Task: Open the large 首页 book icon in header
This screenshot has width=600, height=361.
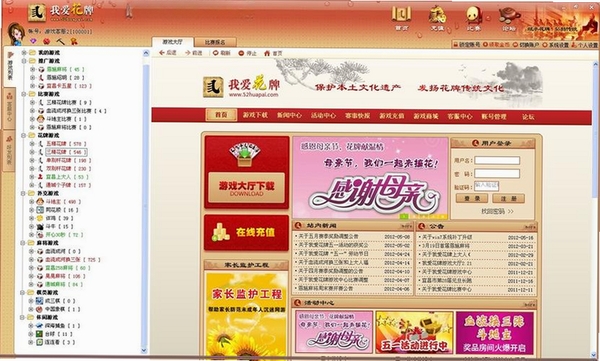Action: point(401,18)
